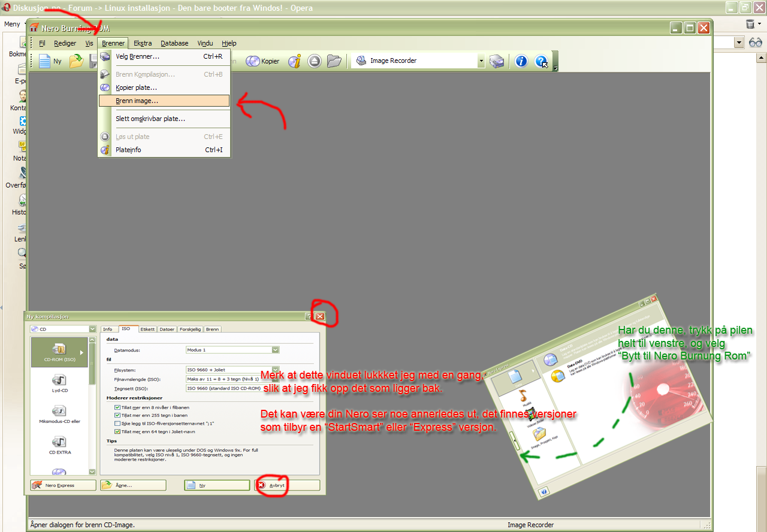
Task: Choose Plateinfo from the Brenner menu
Action: pos(164,150)
